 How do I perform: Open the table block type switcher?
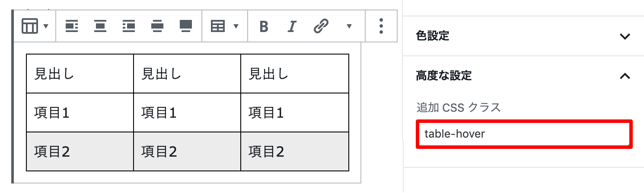point(35,26)
